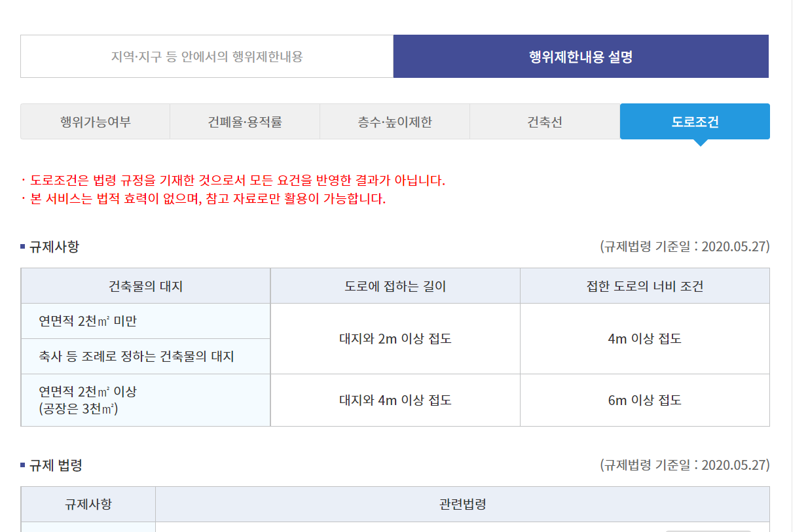Viewport: 808px width, 532px height.
Task: Open the 건폐율·용적률 sub-tab
Action: point(245,122)
